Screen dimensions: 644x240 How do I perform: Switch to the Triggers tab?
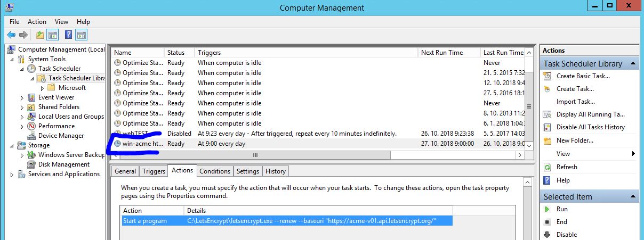point(154,171)
